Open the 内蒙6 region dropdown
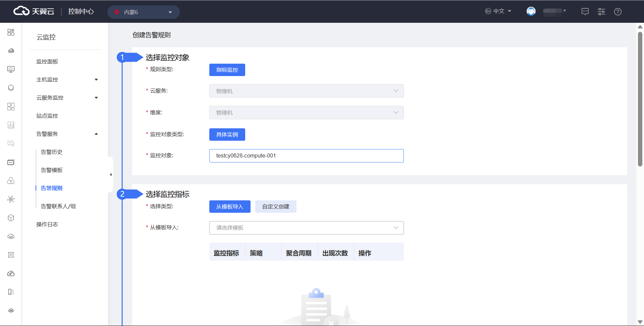The image size is (644, 326). pyautogui.click(x=144, y=12)
